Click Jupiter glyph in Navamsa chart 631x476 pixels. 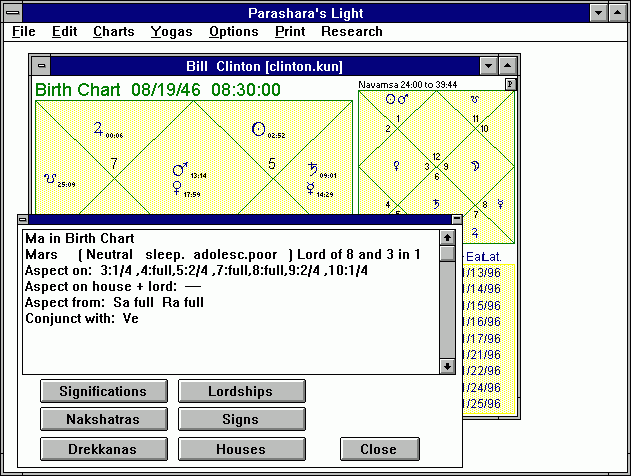click(475, 233)
